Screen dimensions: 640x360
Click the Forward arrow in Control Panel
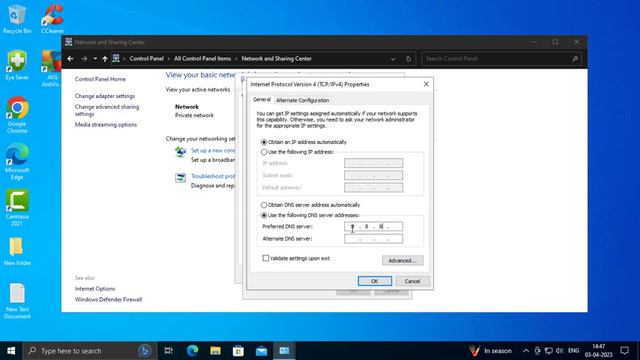pos(84,59)
